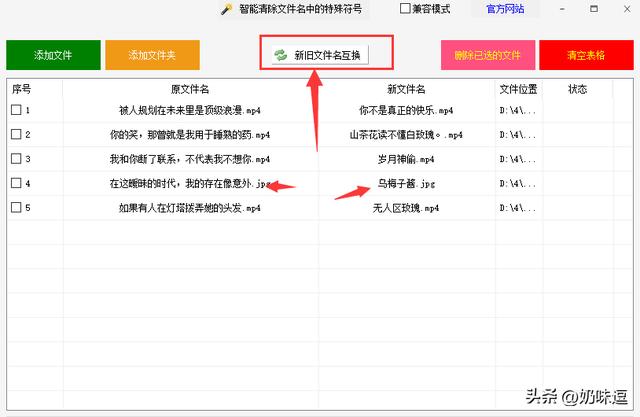Select the new filename 无人区玫瑰.mp4 cell
This screenshot has height=417, width=640.
click(x=406, y=208)
